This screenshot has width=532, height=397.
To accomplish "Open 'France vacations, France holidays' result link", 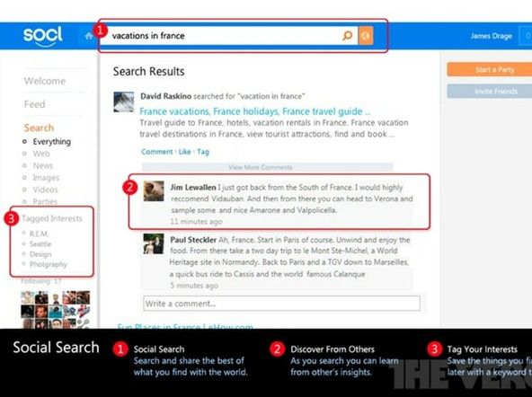I will tap(255, 111).
